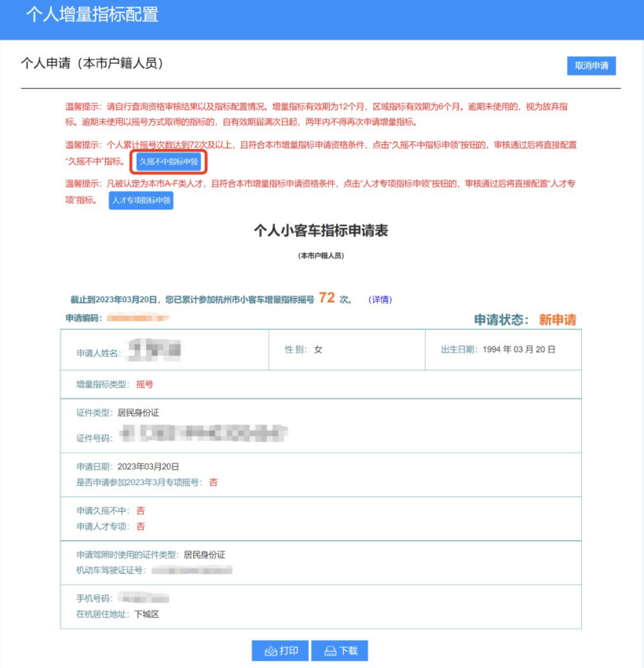Image resolution: width=644 pixels, height=668 pixels.
Task: Click the 新申请 application status text
Action: coord(557,319)
